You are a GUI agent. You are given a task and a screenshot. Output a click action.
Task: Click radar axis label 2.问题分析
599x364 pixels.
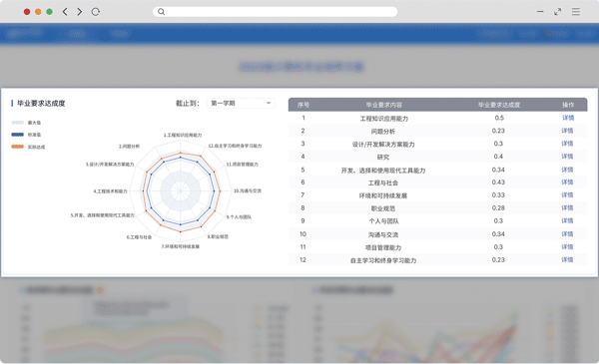pyautogui.click(x=129, y=147)
